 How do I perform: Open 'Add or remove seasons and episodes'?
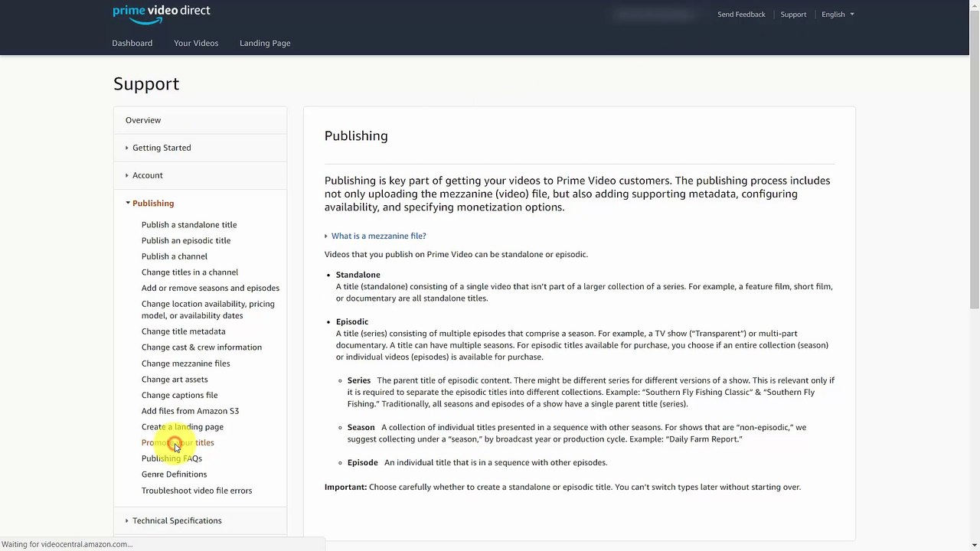(x=211, y=288)
